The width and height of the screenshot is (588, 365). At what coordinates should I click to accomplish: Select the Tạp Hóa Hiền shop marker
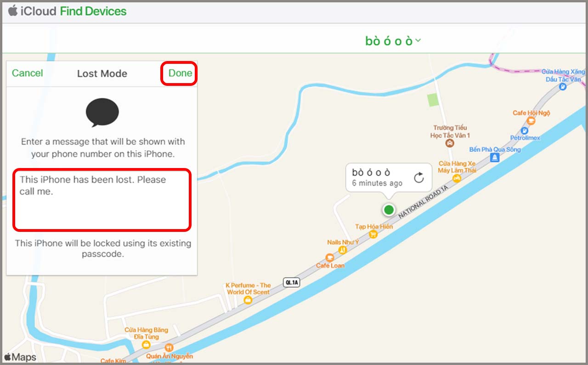pos(373,234)
